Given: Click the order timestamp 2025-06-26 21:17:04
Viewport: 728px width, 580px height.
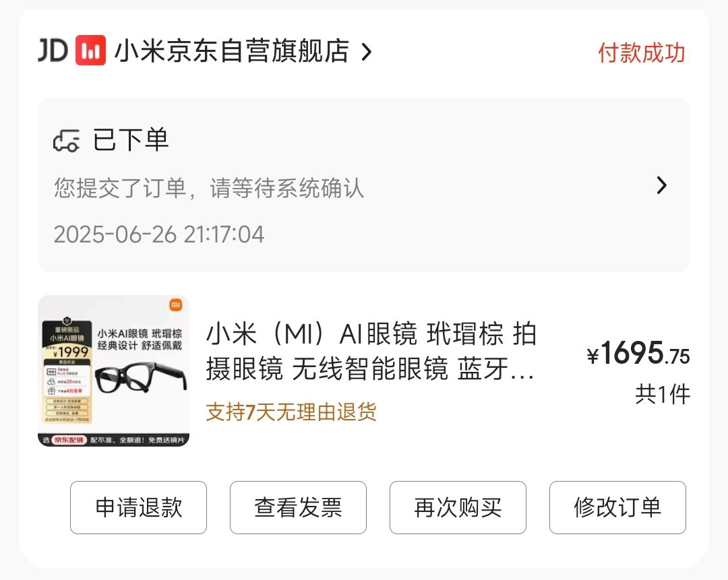Looking at the screenshot, I should [x=159, y=234].
